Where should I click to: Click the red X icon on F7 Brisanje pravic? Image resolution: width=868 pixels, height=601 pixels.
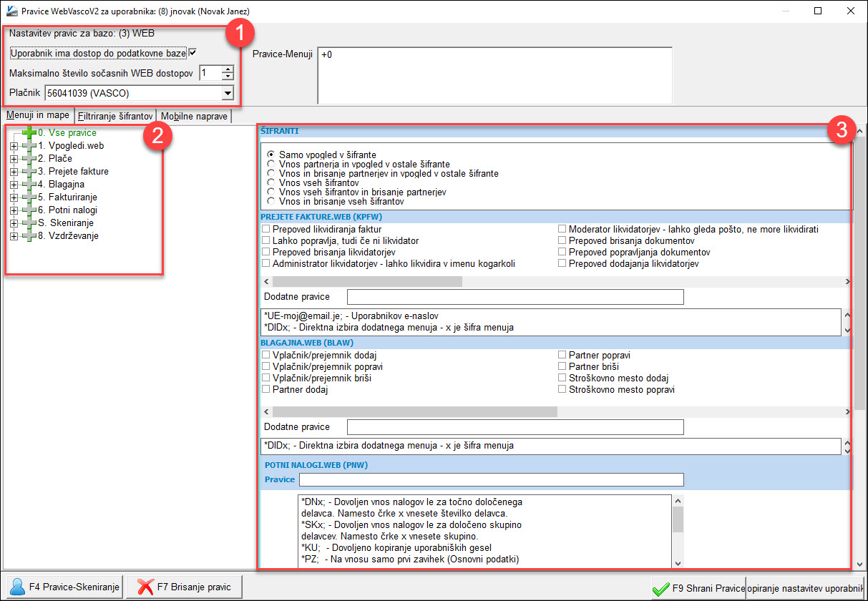(x=146, y=587)
